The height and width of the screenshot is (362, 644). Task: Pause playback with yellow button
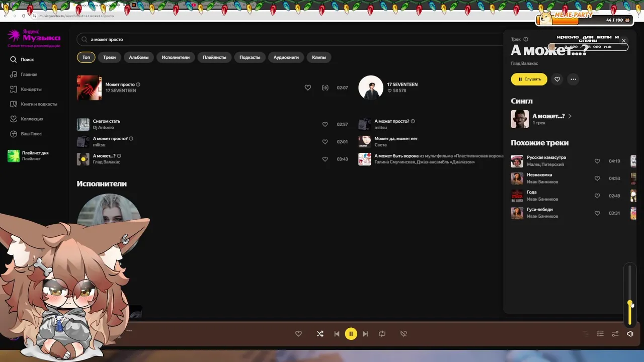[351, 334]
